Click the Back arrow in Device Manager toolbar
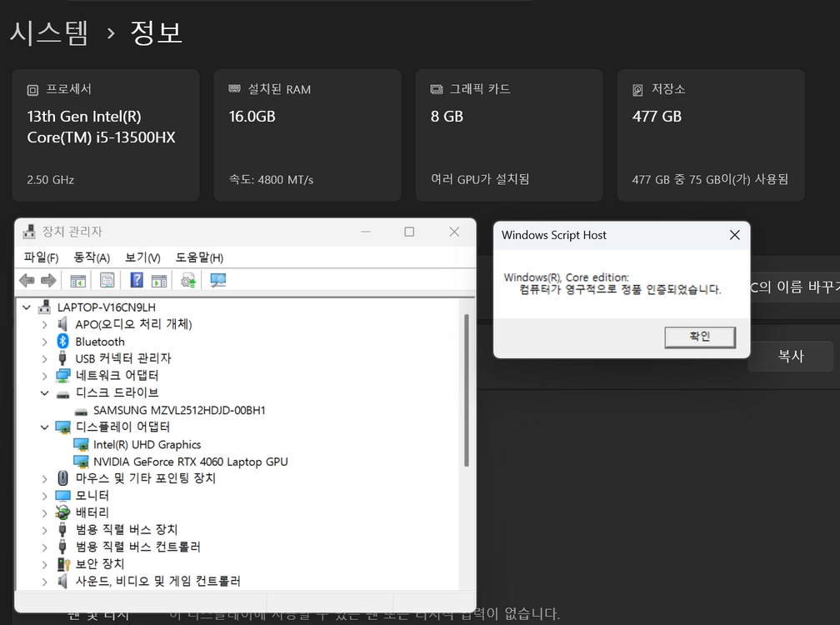The width and height of the screenshot is (840, 625). [x=27, y=280]
